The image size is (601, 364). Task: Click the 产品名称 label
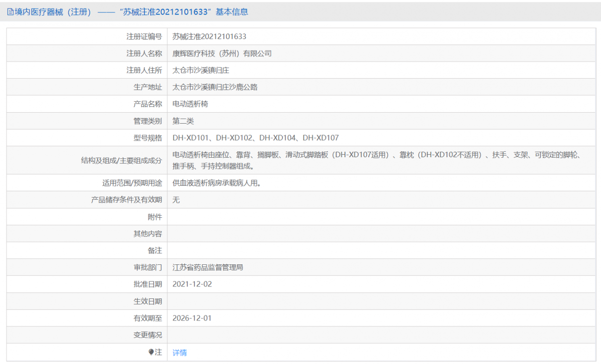[148, 104]
